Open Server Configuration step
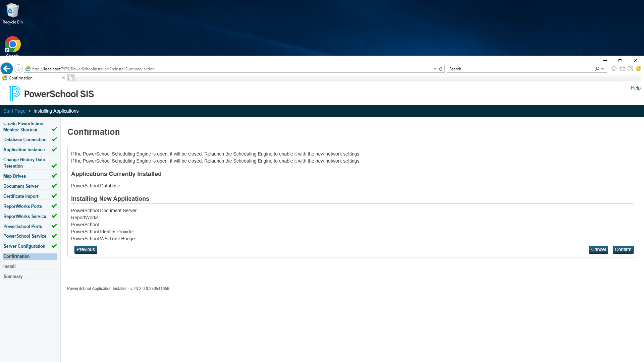 [24, 246]
